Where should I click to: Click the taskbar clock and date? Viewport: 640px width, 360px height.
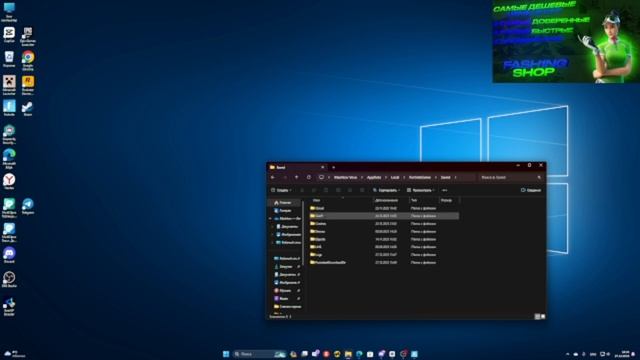coord(622,354)
